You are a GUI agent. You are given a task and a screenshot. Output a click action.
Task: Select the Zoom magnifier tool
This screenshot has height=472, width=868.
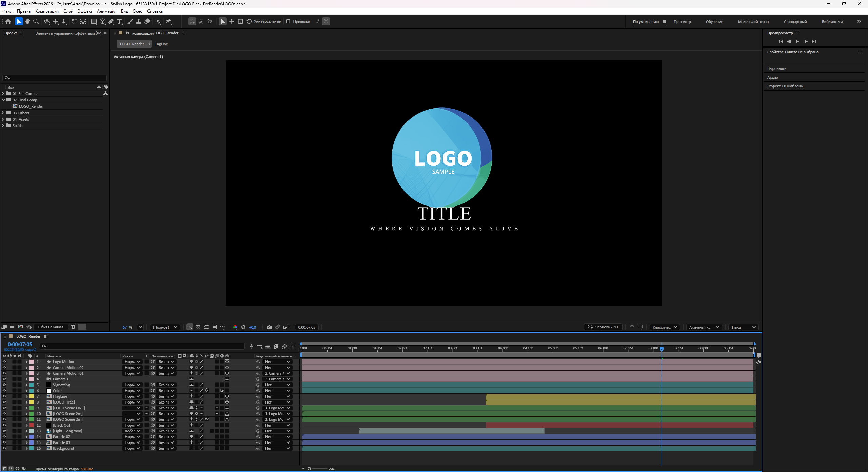point(36,21)
